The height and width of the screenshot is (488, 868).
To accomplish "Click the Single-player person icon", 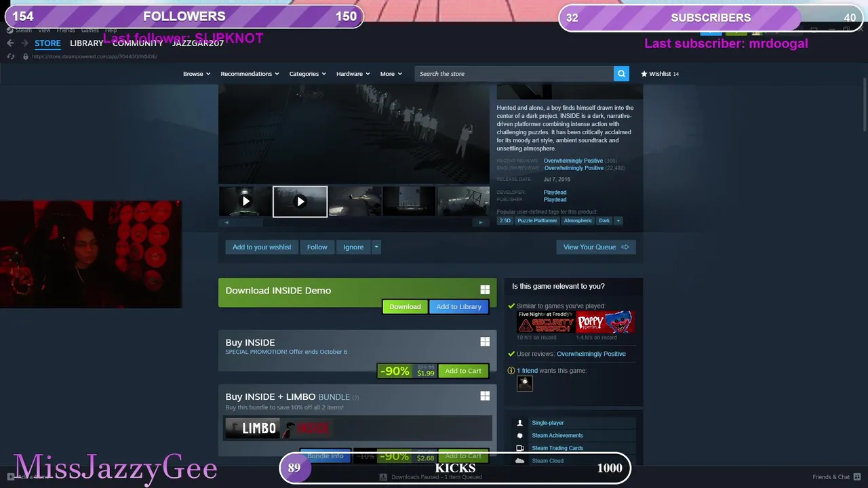I will 520,423.
